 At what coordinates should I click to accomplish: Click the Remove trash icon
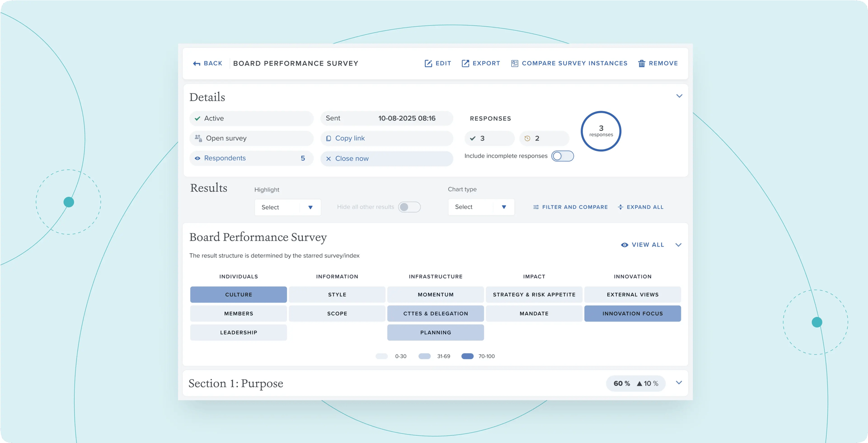[641, 63]
